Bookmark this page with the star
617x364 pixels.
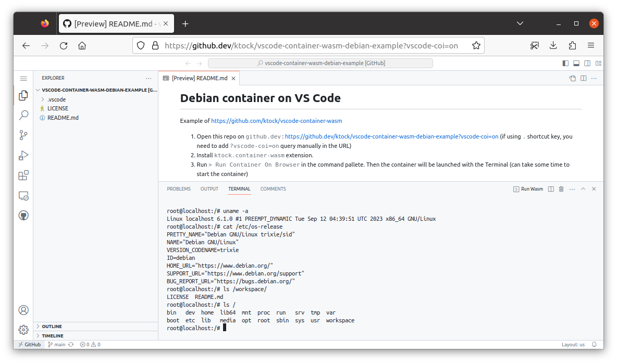click(x=476, y=46)
